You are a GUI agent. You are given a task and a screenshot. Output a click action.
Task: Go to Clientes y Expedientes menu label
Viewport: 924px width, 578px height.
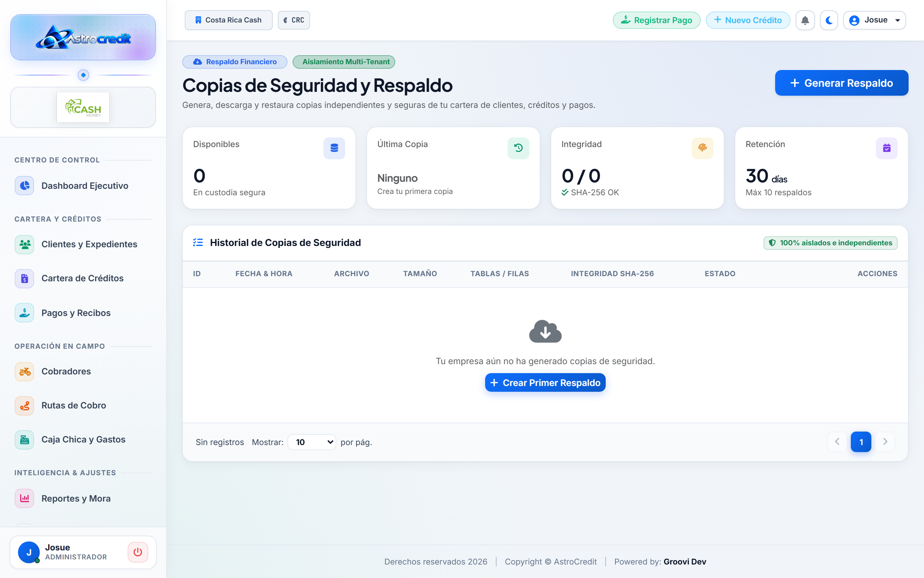pyautogui.click(x=89, y=245)
